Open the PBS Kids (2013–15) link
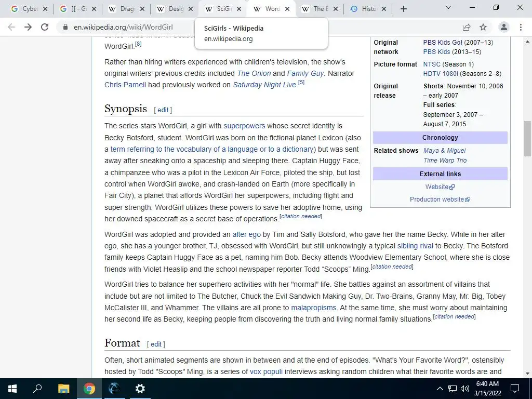 436,52
